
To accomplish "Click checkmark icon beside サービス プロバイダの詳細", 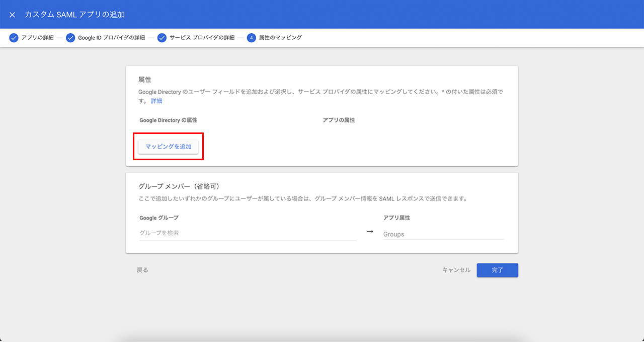I will 162,38.
